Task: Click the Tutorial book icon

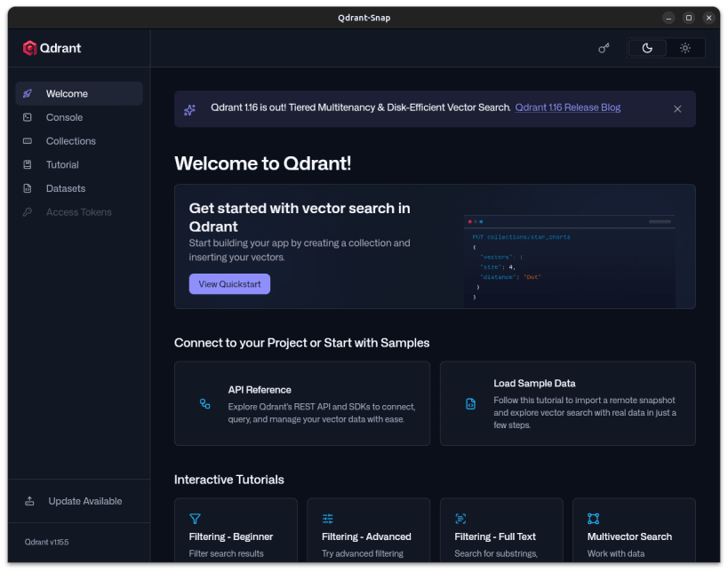Action: pyautogui.click(x=28, y=164)
